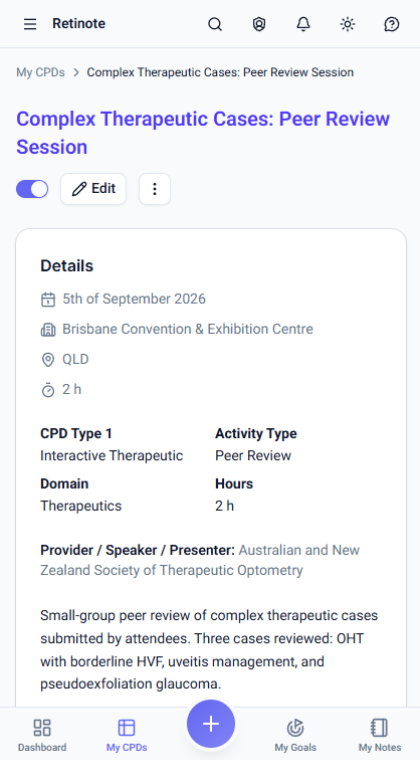
Task: Switch theme with the sun icon
Action: tap(347, 24)
